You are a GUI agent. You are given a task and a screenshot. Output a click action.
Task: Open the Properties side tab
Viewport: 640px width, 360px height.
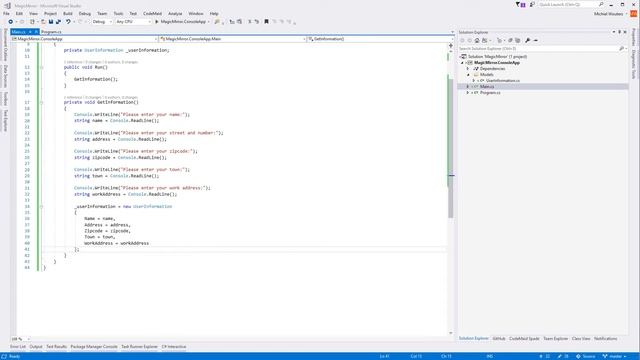(633, 38)
